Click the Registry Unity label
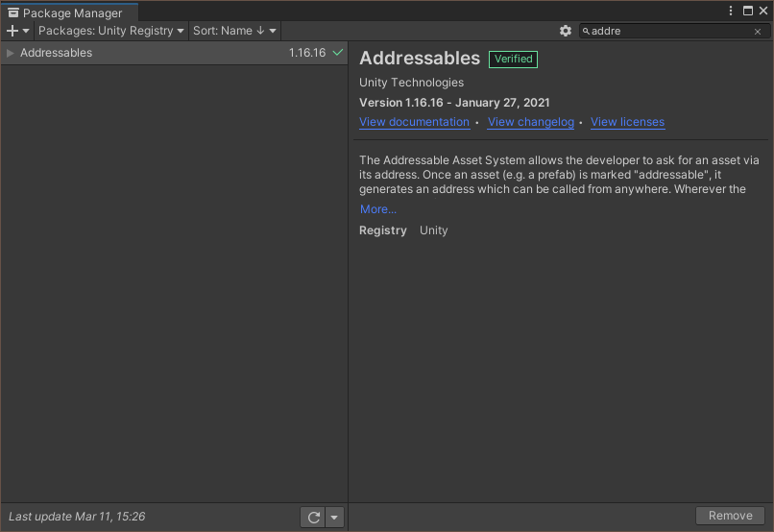 [403, 230]
